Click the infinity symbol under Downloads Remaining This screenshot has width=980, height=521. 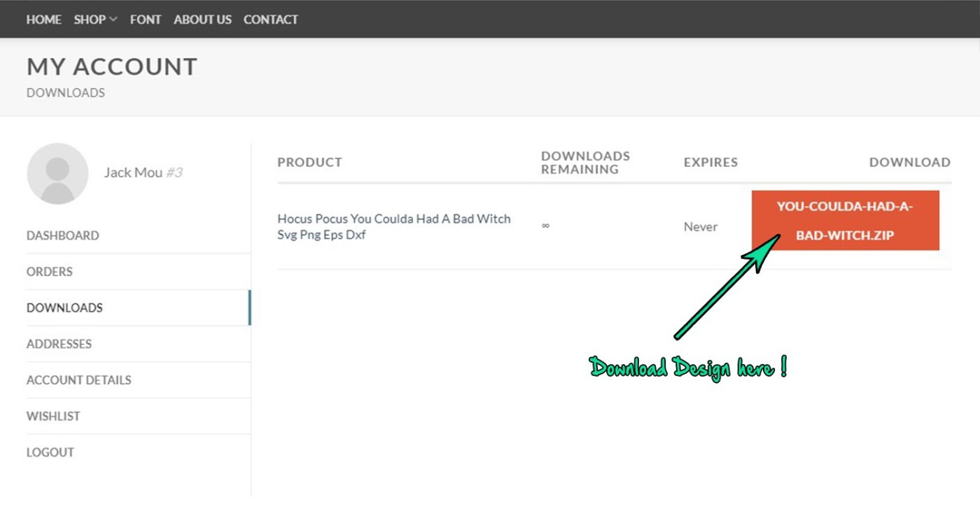point(545,226)
